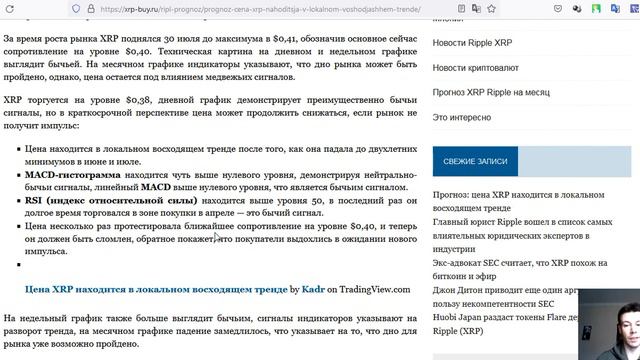
Task: Open post Главный юрист Ripple вошел в список
Action: (x=522, y=236)
